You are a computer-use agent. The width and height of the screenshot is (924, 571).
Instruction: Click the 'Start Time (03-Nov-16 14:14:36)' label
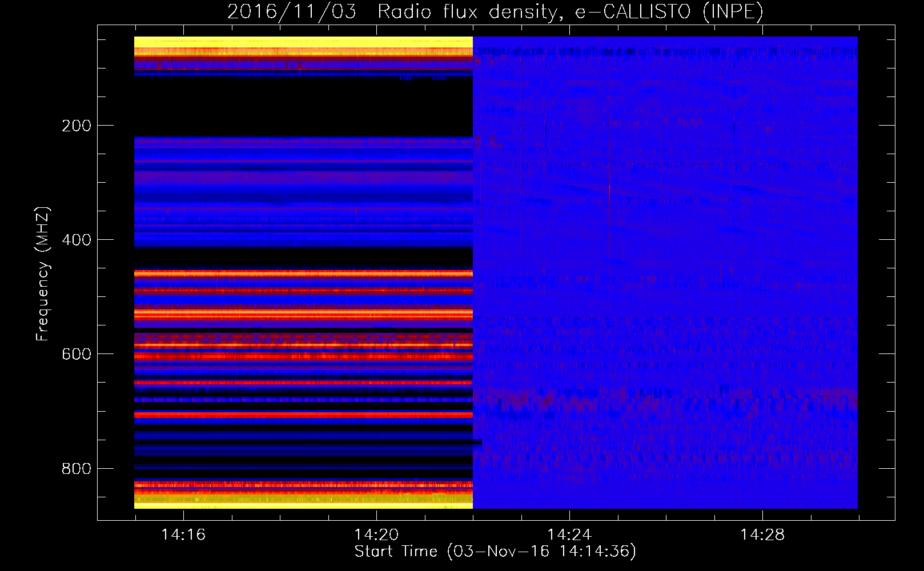point(495,552)
